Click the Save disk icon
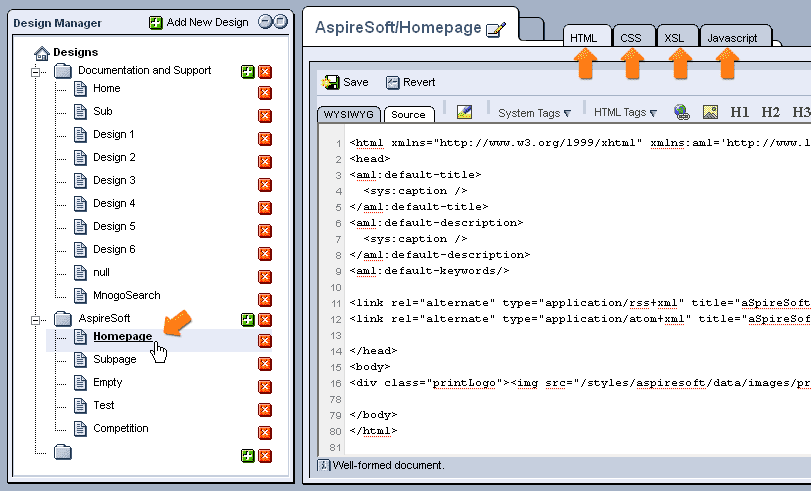 (331, 83)
